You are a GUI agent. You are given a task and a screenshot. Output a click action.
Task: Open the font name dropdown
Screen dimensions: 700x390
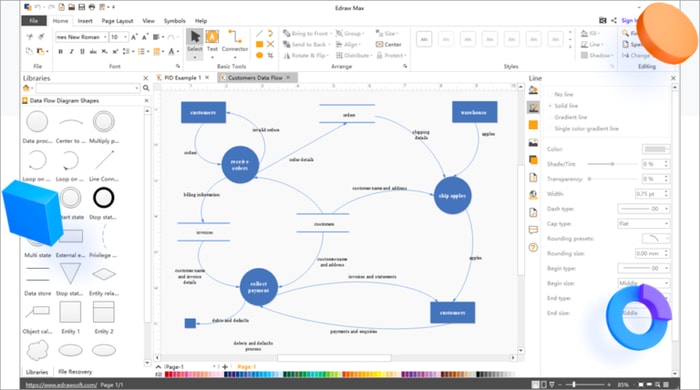coord(82,37)
